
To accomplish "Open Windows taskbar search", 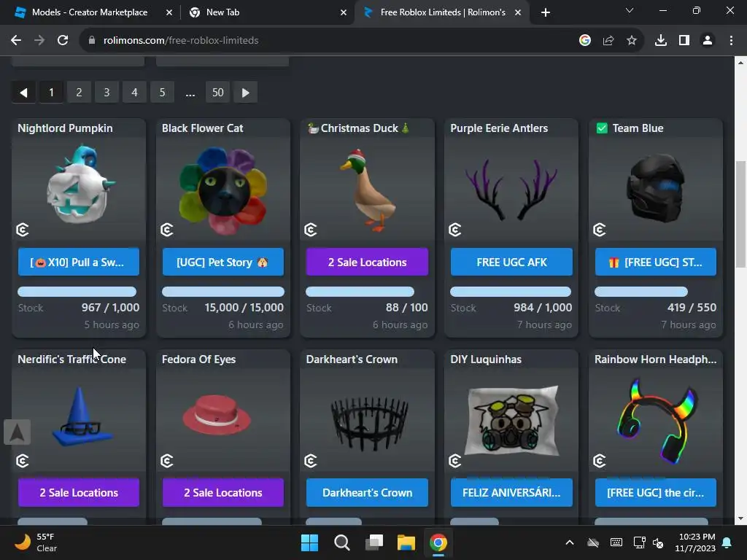I will 341,542.
